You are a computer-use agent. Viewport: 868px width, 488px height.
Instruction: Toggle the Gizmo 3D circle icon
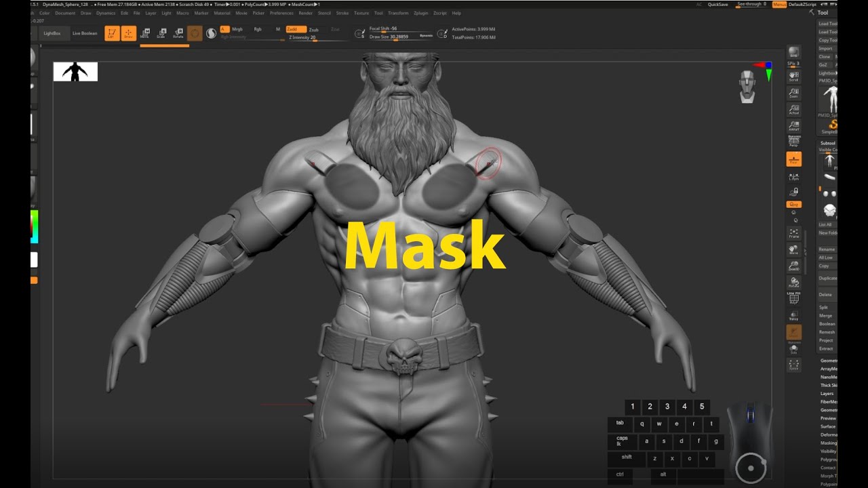pos(195,33)
